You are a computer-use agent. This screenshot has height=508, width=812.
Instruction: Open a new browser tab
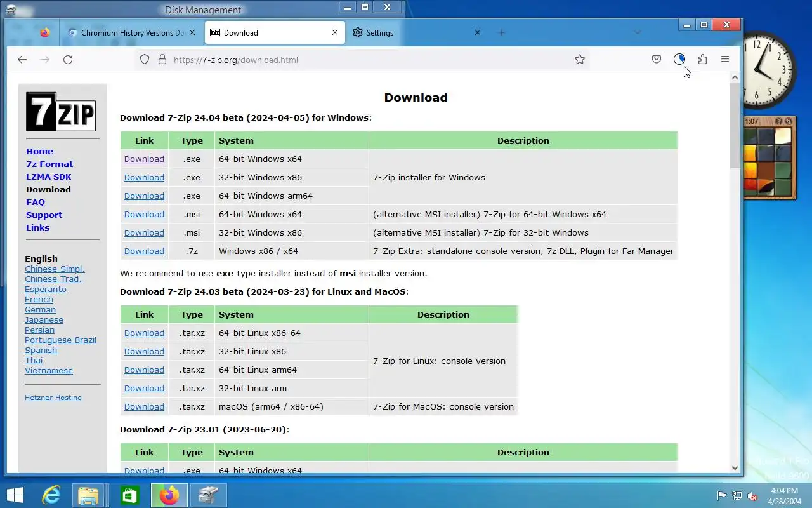pyautogui.click(x=501, y=32)
